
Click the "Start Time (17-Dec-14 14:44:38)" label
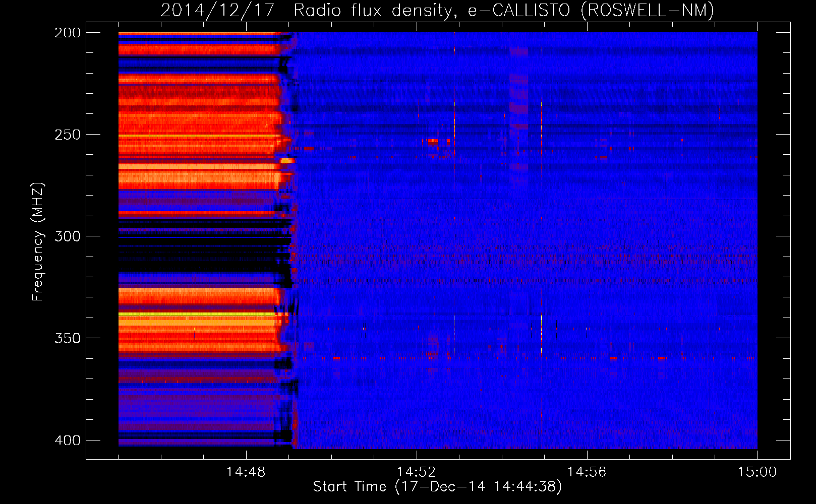tap(437, 487)
